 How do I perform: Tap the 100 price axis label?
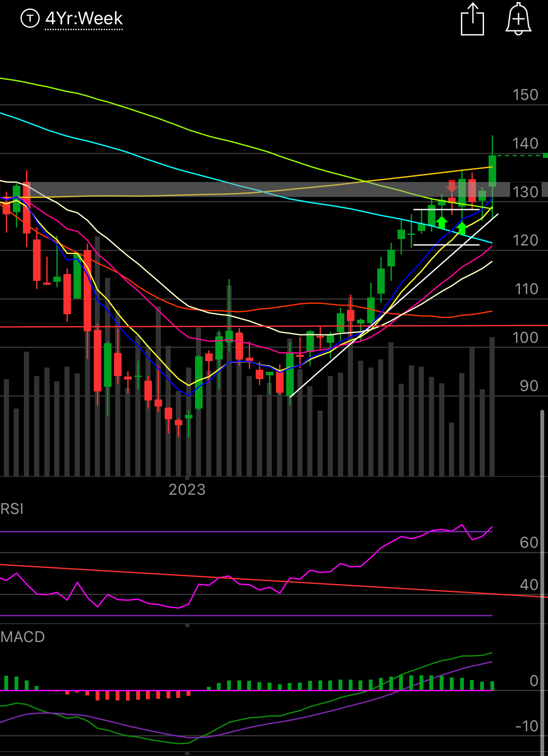pyautogui.click(x=525, y=338)
